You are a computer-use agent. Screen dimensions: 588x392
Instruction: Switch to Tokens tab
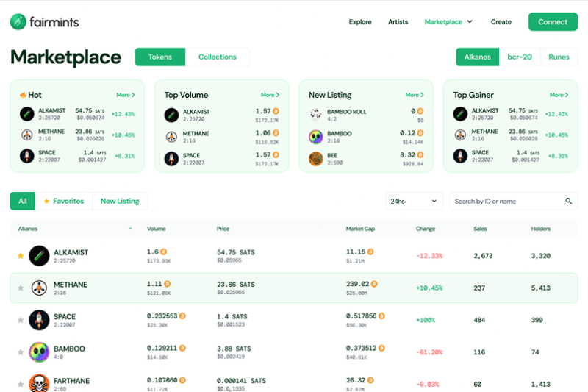coord(160,57)
